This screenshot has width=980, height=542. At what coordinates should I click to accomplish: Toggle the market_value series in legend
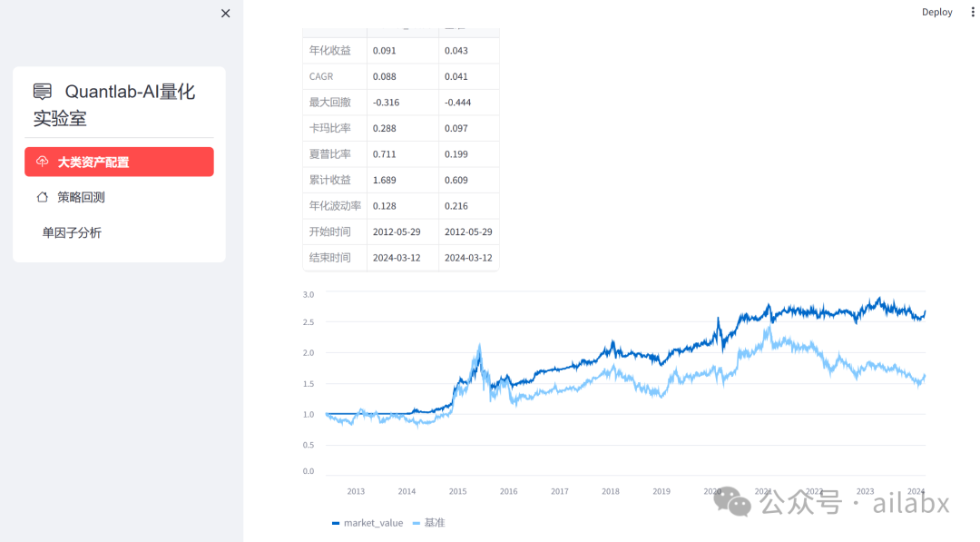(373, 523)
